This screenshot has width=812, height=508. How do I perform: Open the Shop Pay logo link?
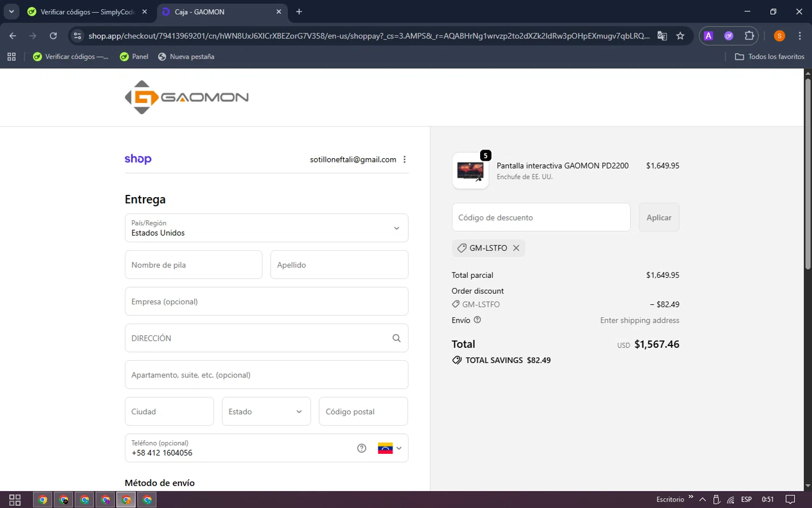[138, 159]
